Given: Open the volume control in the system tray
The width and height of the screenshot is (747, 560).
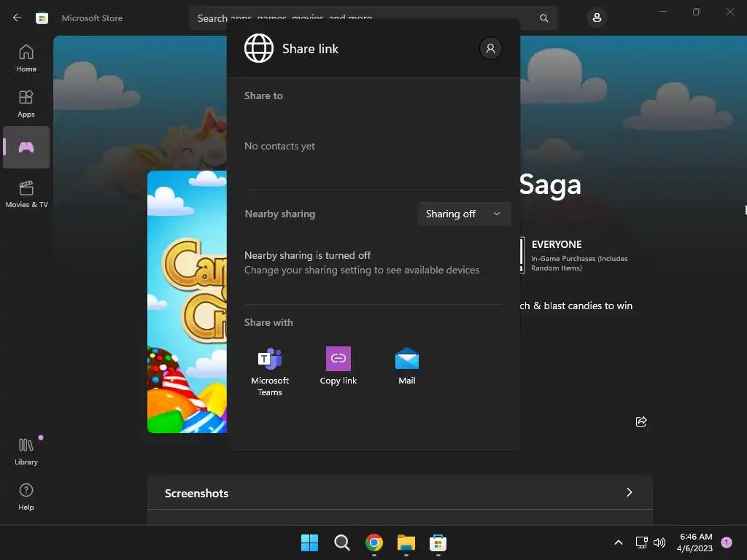Looking at the screenshot, I should [x=659, y=542].
